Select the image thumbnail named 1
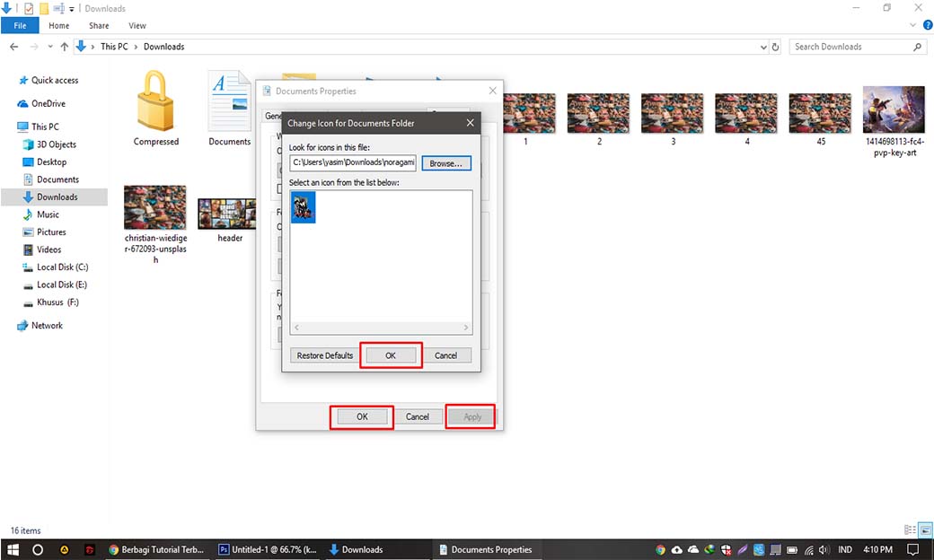Viewport: 934px width, 560px height. coord(529,113)
